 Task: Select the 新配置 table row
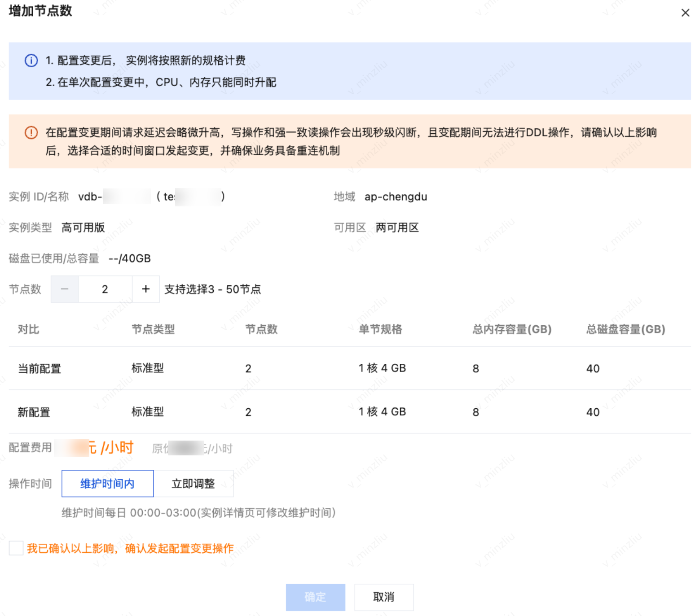click(34, 412)
